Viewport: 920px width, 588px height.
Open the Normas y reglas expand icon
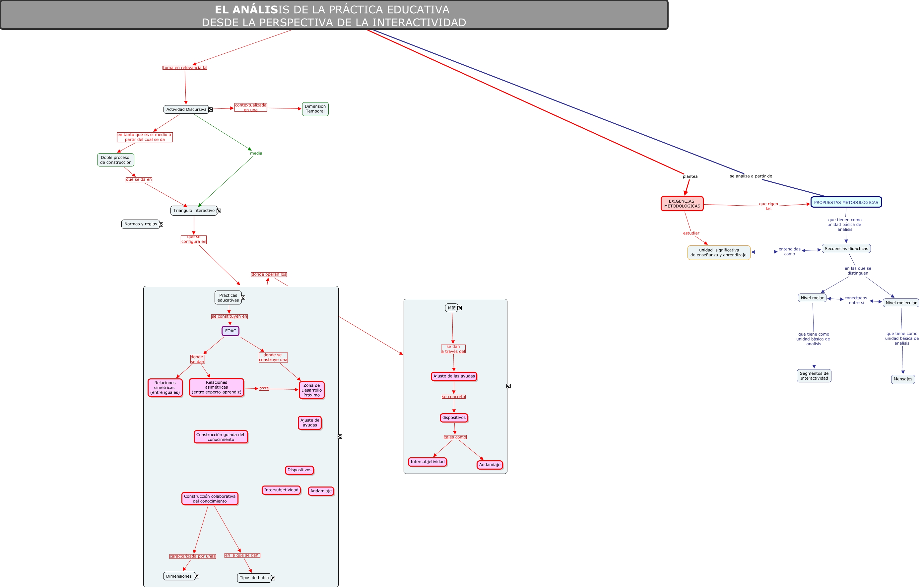pos(161,224)
